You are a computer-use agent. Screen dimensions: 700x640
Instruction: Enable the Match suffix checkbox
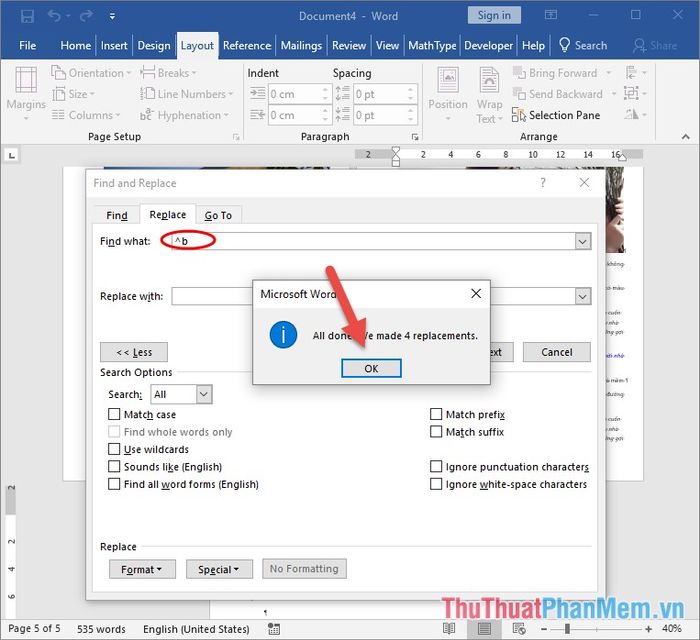(x=436, y=432)
